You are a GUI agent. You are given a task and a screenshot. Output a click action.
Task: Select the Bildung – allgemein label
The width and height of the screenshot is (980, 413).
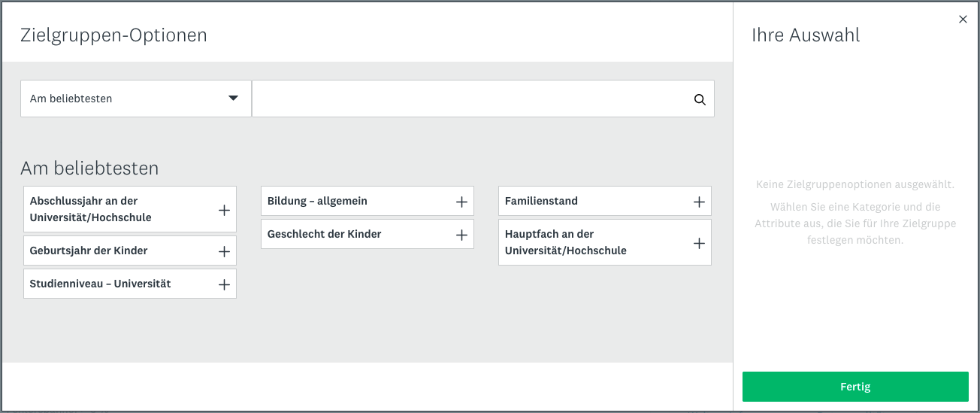(317, 201)
